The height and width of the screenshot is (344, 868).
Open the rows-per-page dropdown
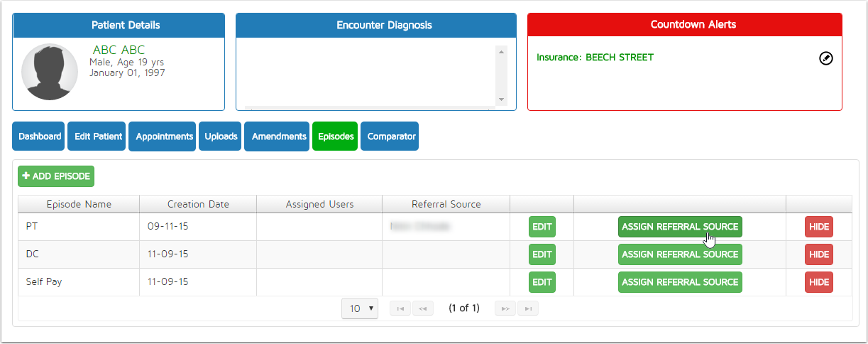point(359,308)
